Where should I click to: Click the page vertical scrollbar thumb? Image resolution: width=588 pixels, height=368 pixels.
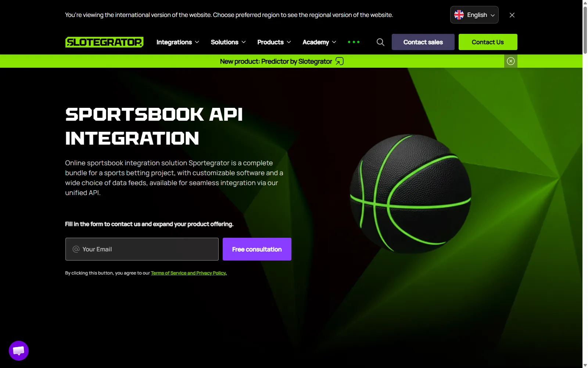point(585,29)
